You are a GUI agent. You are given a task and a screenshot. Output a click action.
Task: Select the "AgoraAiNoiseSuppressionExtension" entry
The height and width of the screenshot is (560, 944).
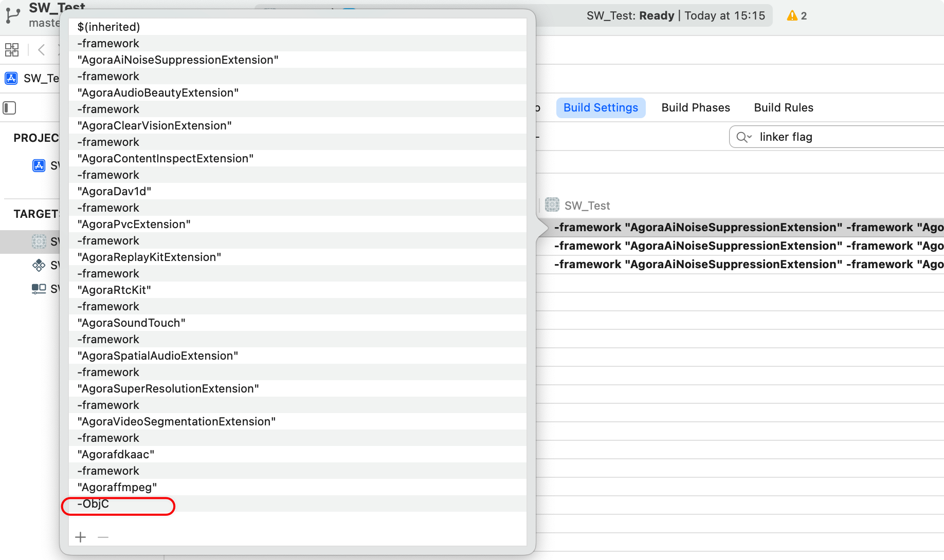297,60
